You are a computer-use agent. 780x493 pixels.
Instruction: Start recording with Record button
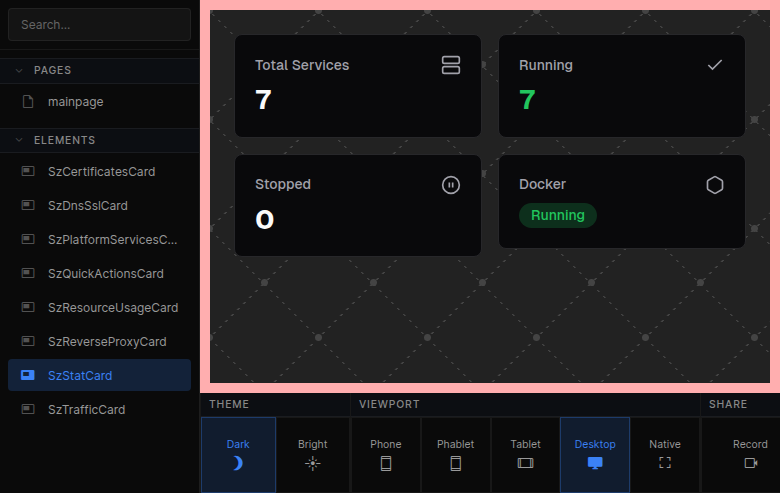(749, 454)
